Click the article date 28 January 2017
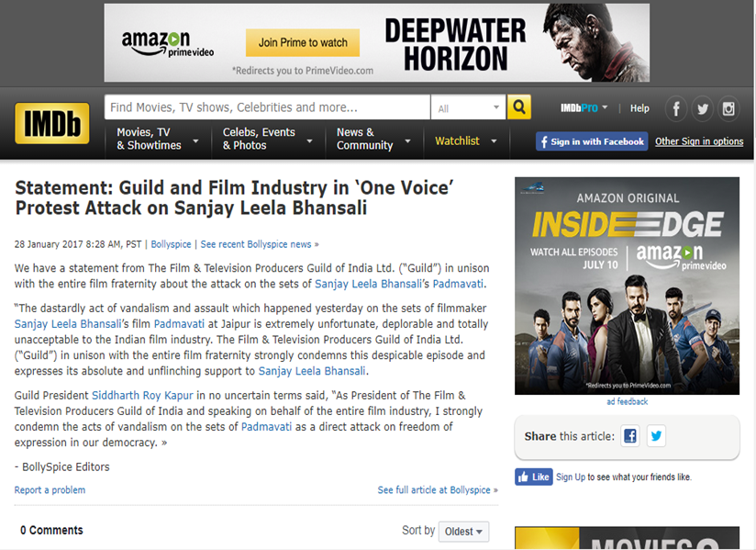Image resolution: width=756 pixels, height=550 pixels. 49,244
